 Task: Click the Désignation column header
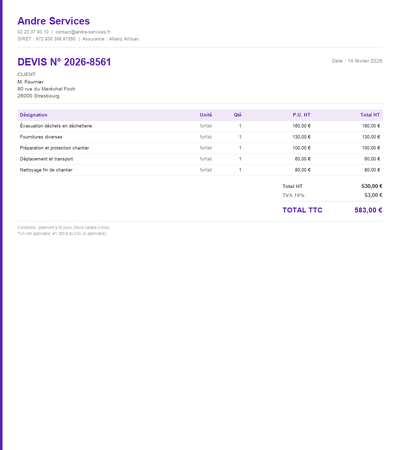[33, 115]
